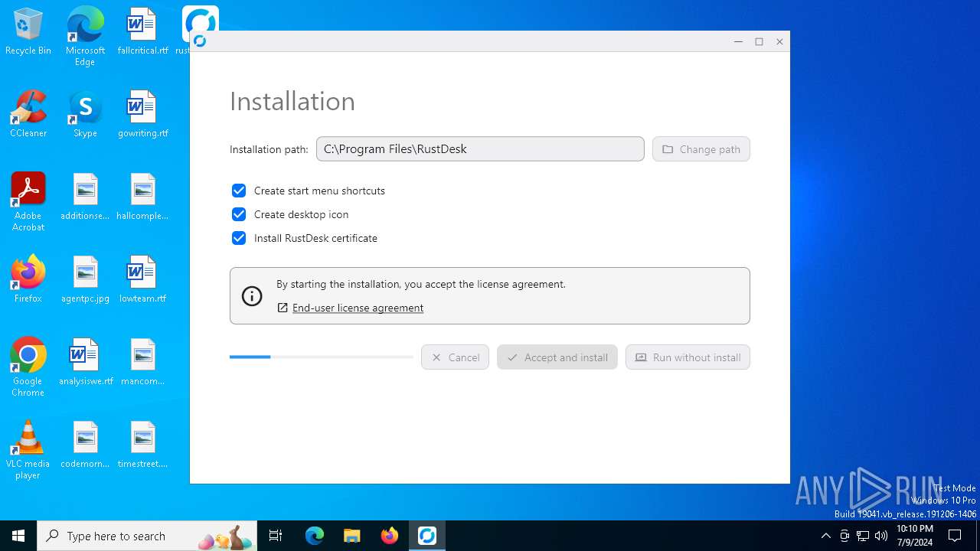Select the Microsoft Edge desktop shortcut

pyautogui.click(x=85, y=36)
